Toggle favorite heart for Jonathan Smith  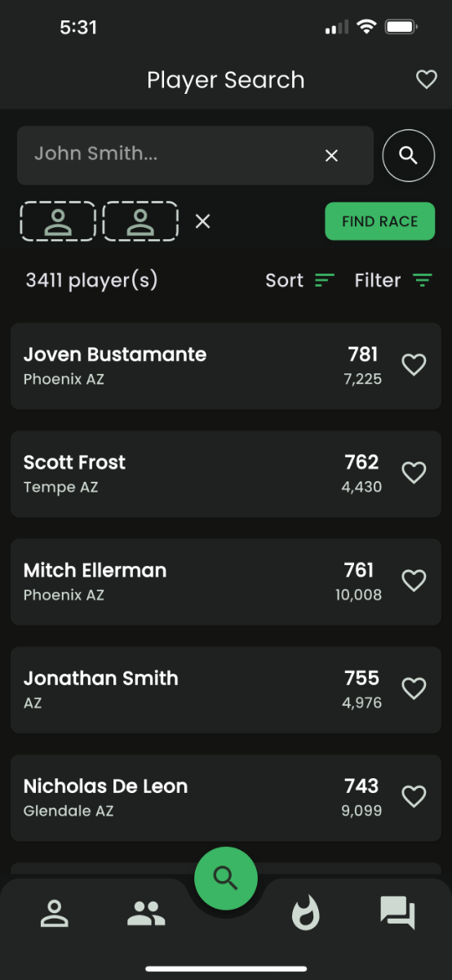[x=414, y=688]
